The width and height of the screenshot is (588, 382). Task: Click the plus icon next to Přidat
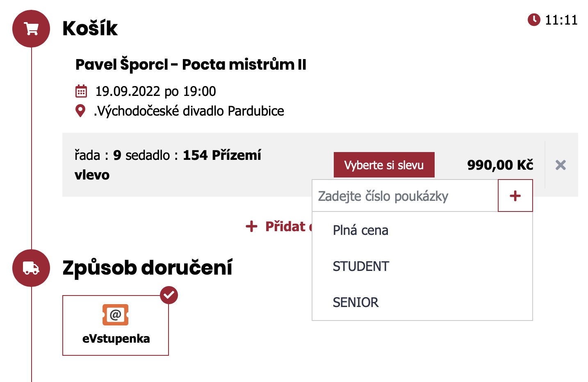click(x=251, y=226)
